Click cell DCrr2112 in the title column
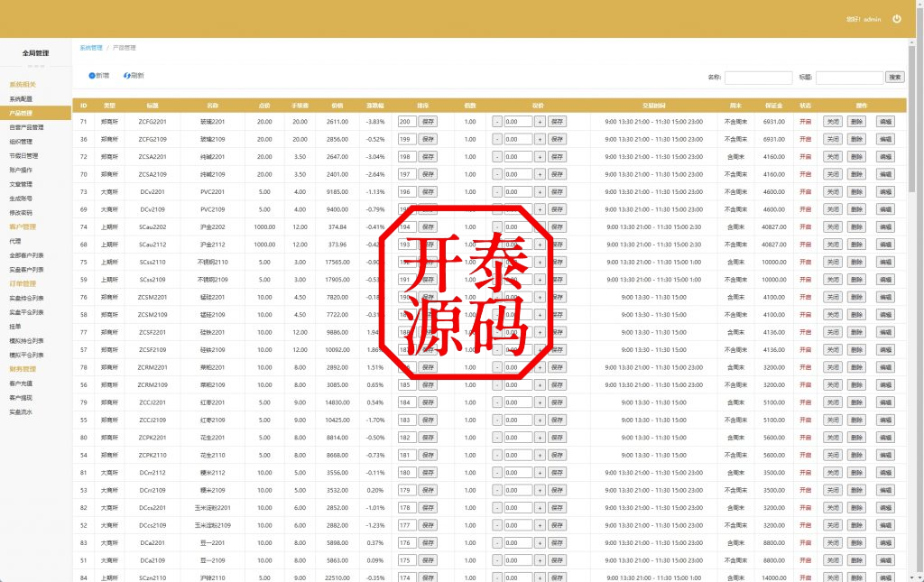This screenshot has height=582, width=924. [152, 473]
